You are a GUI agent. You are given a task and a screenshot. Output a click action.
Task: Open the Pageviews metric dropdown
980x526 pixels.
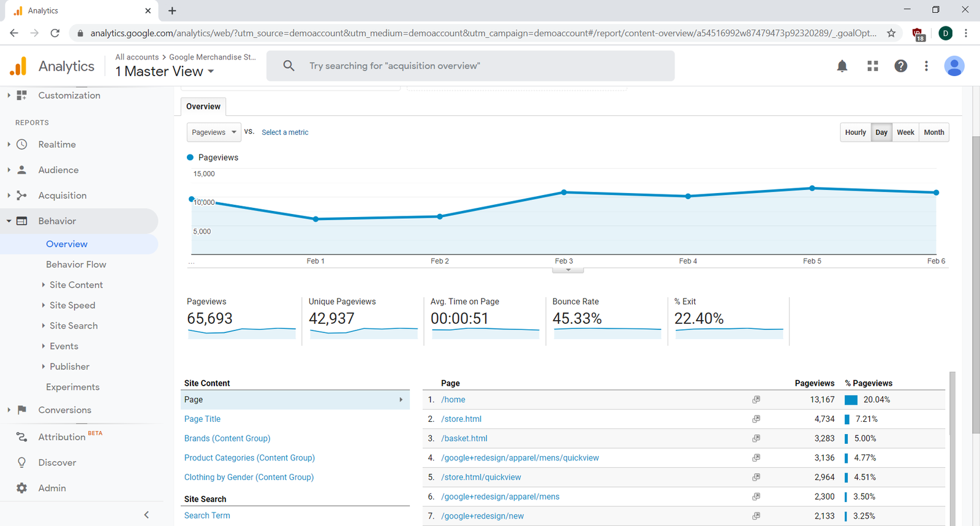[214, 132]
